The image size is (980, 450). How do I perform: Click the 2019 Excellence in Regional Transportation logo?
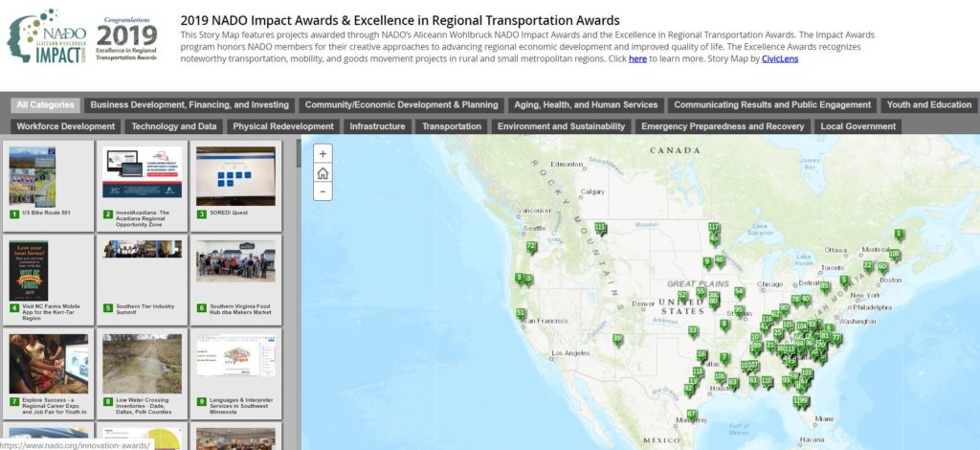[127, 38]
